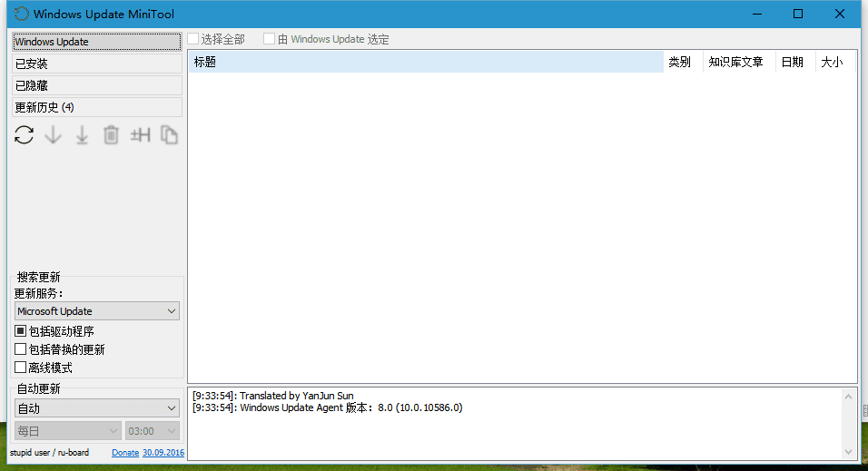Open the 自动 auto update mode dropdown
The image size is (868, 471).
click(x=97, y=408)
